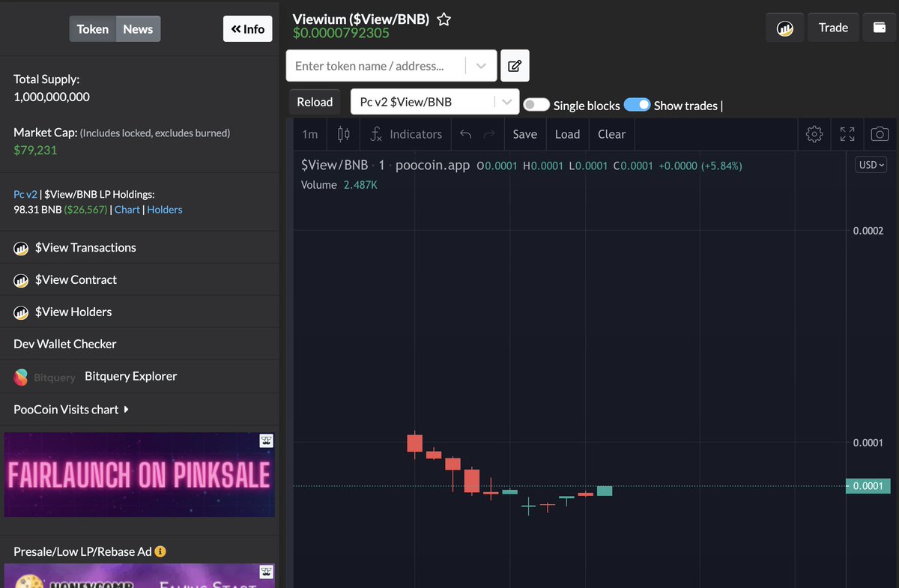The width and height of the screenshot is (899, 588).
Task: Click the ad badge icon on Honeycomb banner
Action: tap(266, 572)
